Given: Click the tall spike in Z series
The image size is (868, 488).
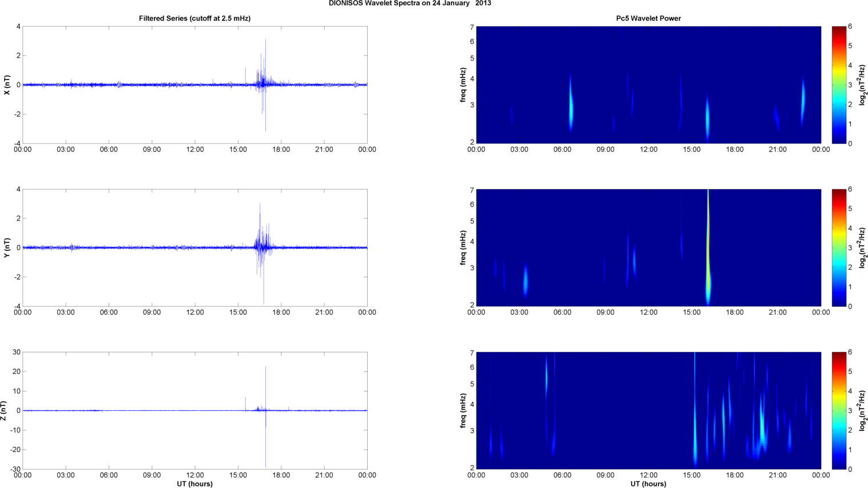Looking at the screenshot, I should point(265,417).
